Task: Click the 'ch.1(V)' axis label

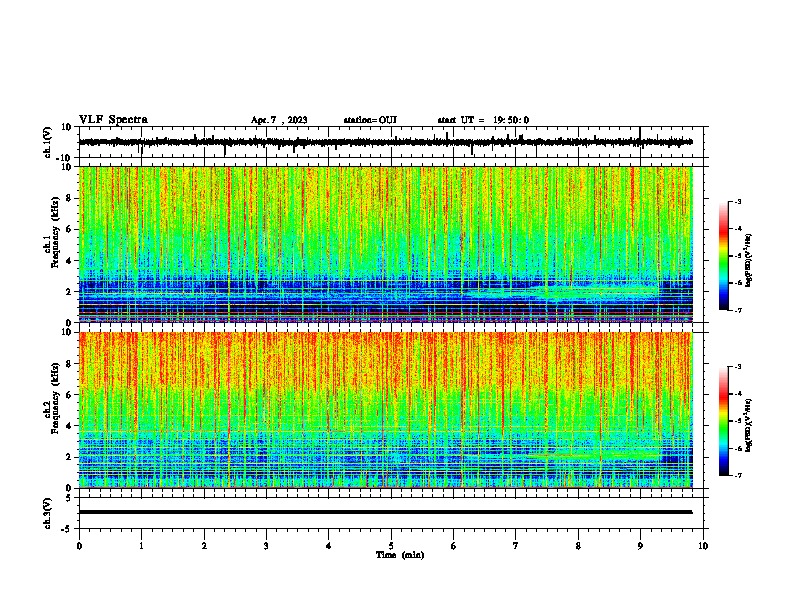Action: coord(48,142)
